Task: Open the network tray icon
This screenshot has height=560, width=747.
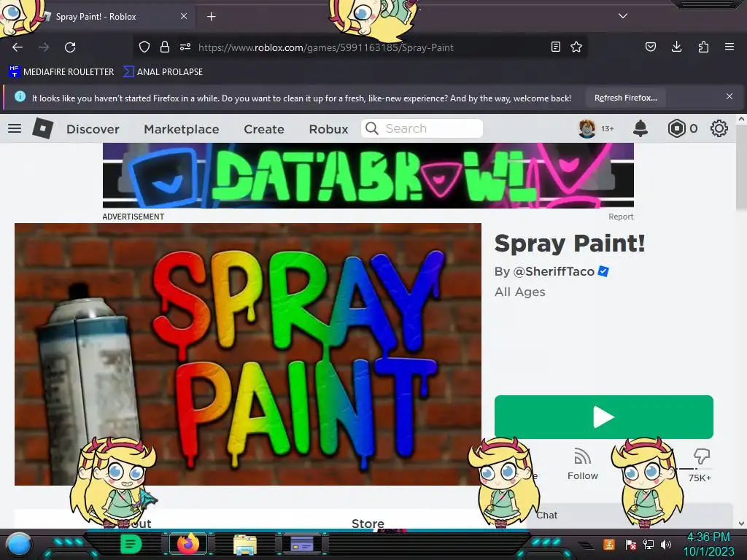Action: [649, 544]
